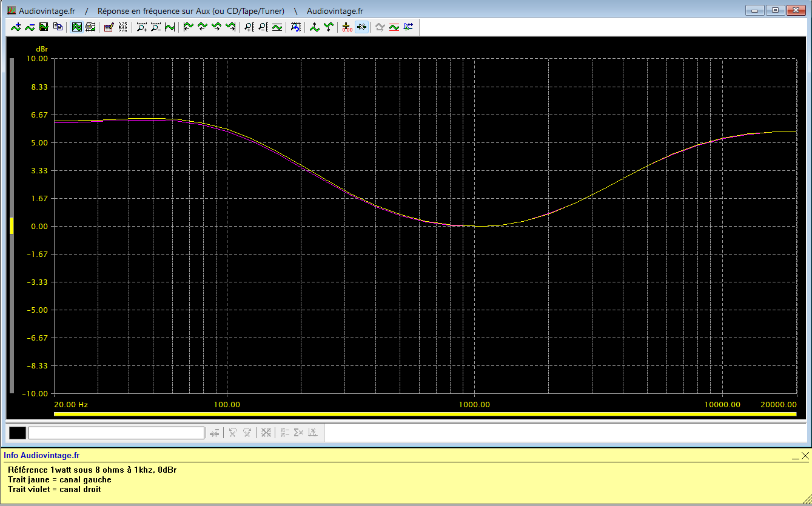The width and height of the screenshot is (812, 506).
Task: Toggle the red limit lines wave icon
Action: point(394,27)
